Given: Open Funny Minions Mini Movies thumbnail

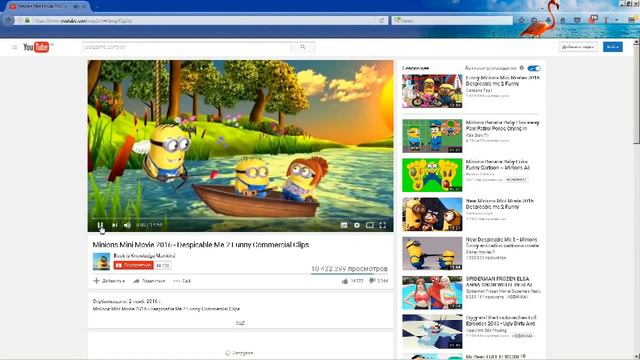Looking at the screenshot, I should coord(432,91).
